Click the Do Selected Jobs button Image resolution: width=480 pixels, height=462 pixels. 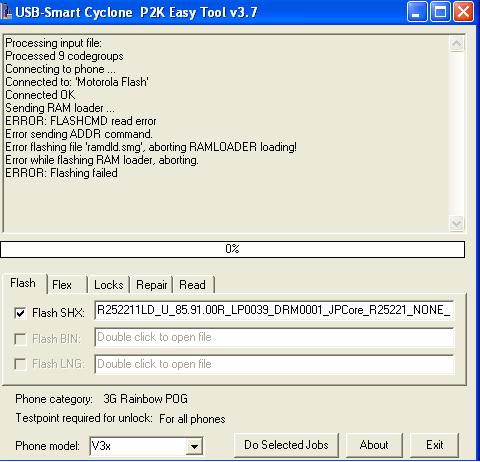pos(286,445)
